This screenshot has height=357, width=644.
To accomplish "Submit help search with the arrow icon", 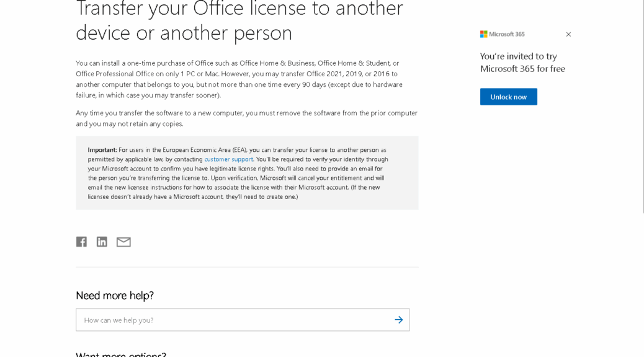I will 399,320.
